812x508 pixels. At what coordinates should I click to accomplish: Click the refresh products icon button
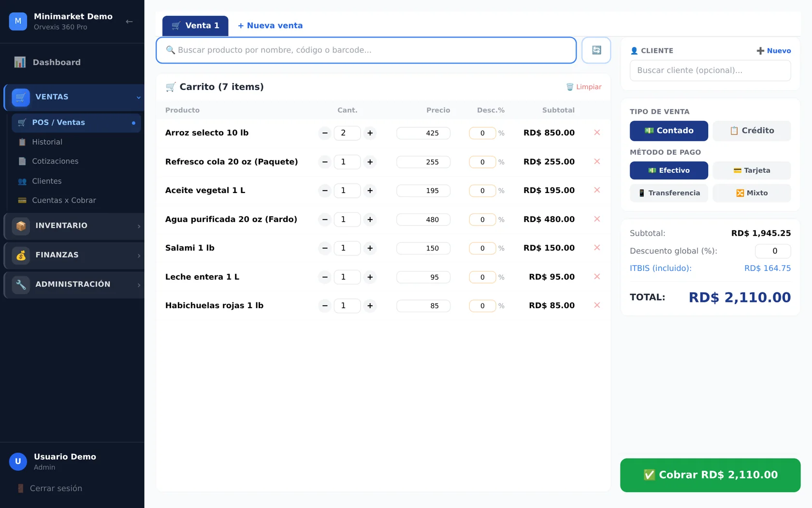tap(596, 50)
